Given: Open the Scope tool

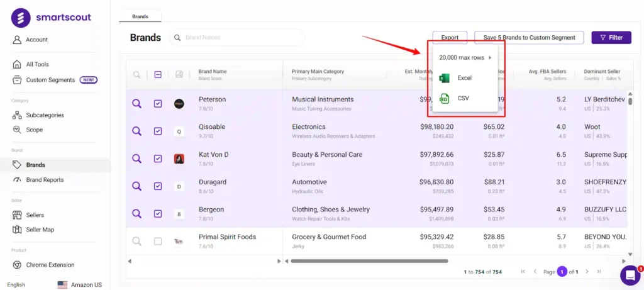Looking at the screenshot, I should 35,130.
